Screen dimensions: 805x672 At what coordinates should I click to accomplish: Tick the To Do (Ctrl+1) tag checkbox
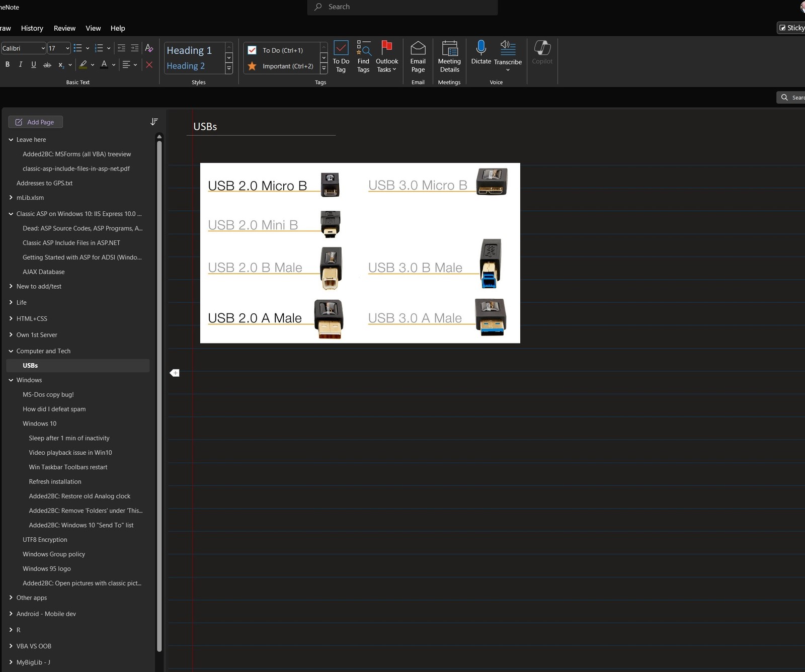253,50
